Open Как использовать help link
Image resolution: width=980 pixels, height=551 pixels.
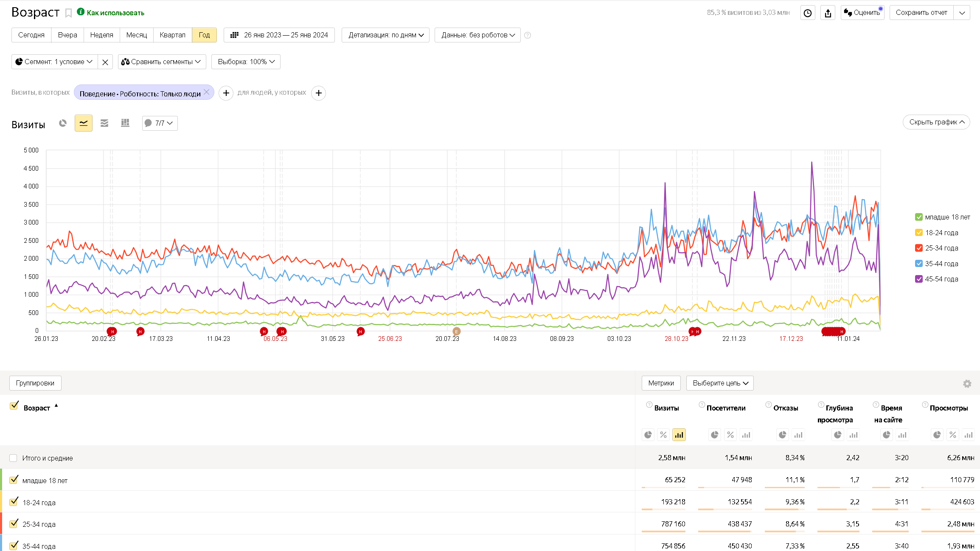coord(115,13)
